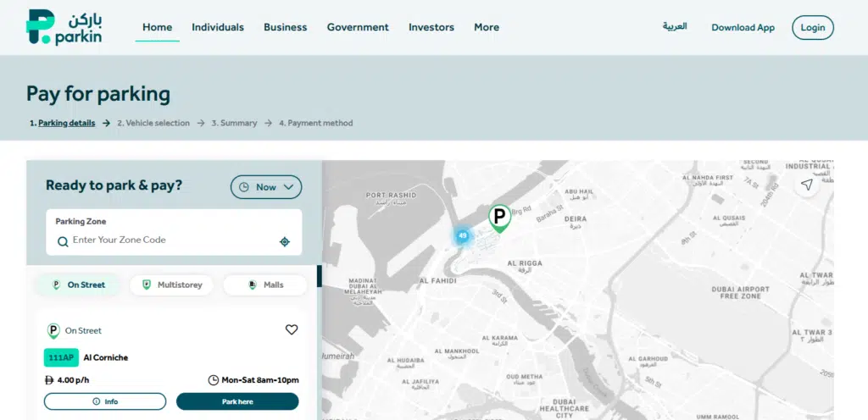This screenshot has width=868, height=420.
Task: Click the zone search magnifier icon
Action: click(63, 241)
